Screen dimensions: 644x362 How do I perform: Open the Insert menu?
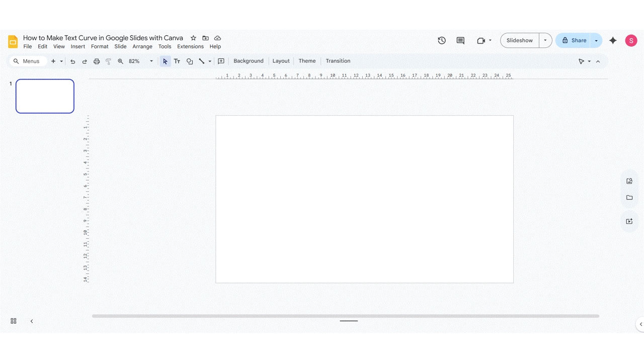tap(78, 47)
